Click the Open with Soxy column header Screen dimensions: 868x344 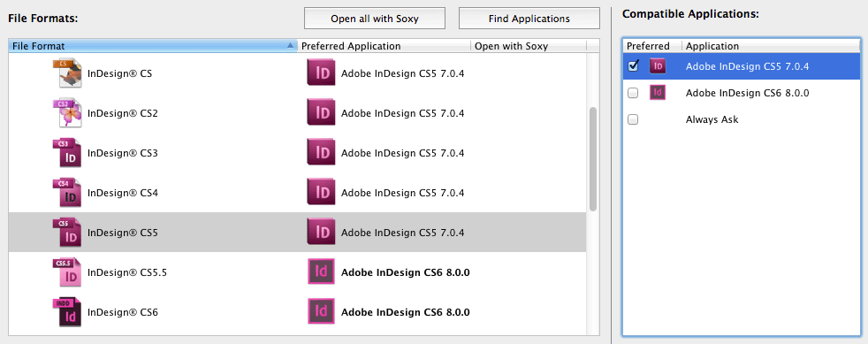coord(529,46)
